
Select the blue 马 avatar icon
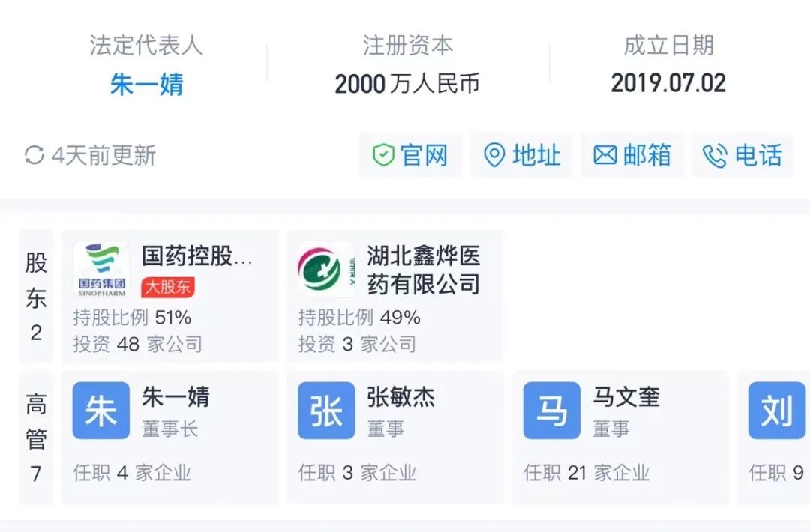pyautogui.click(x=552, y=410)
